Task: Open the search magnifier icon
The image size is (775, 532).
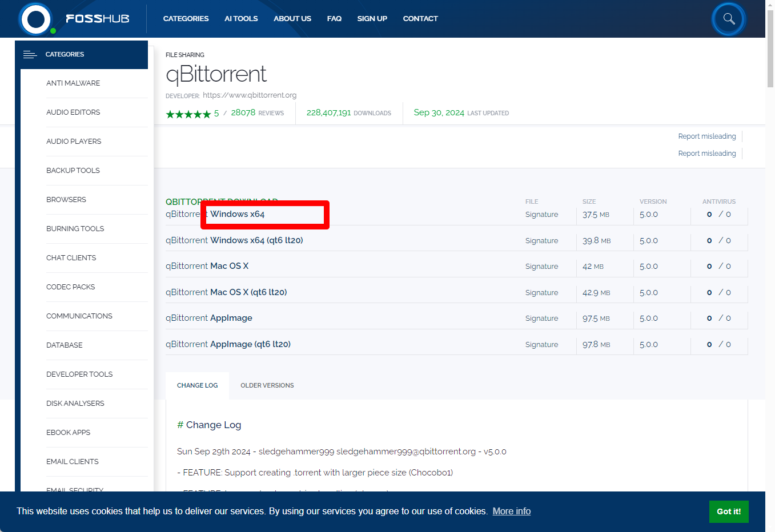Action: pos(729,19)
